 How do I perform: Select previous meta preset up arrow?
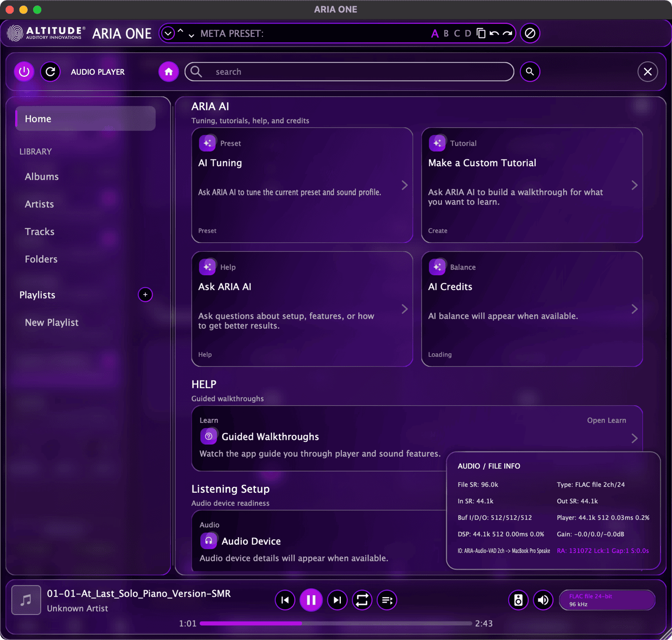tap(180, 31)
